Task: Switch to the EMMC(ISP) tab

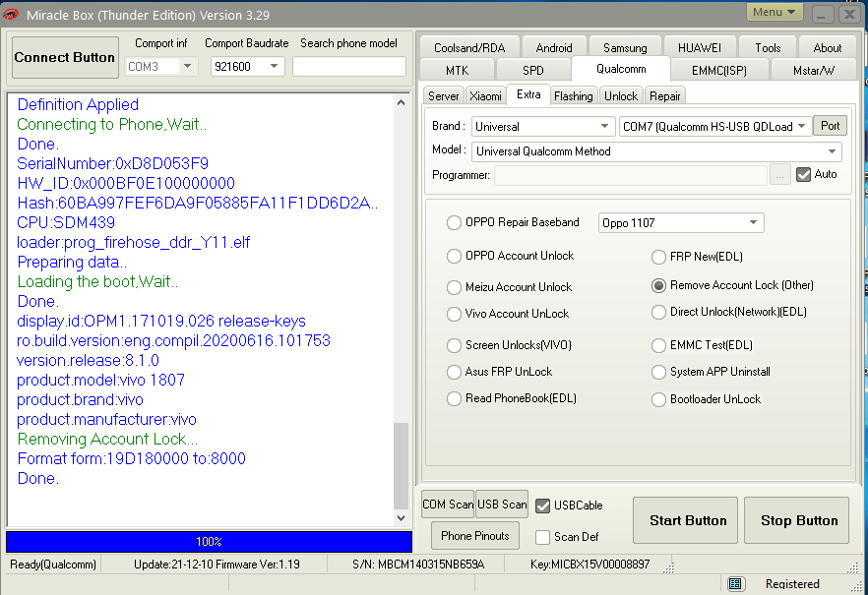Action: tap(719, 71)
